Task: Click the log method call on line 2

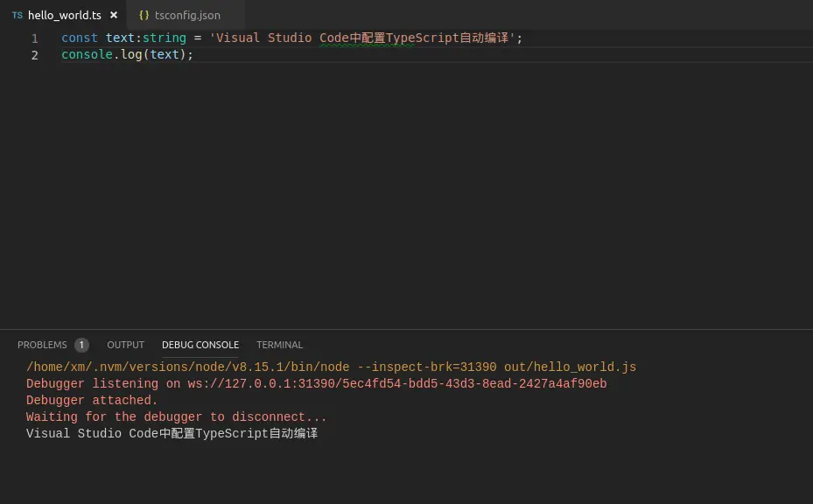Action: pos(131,55)
